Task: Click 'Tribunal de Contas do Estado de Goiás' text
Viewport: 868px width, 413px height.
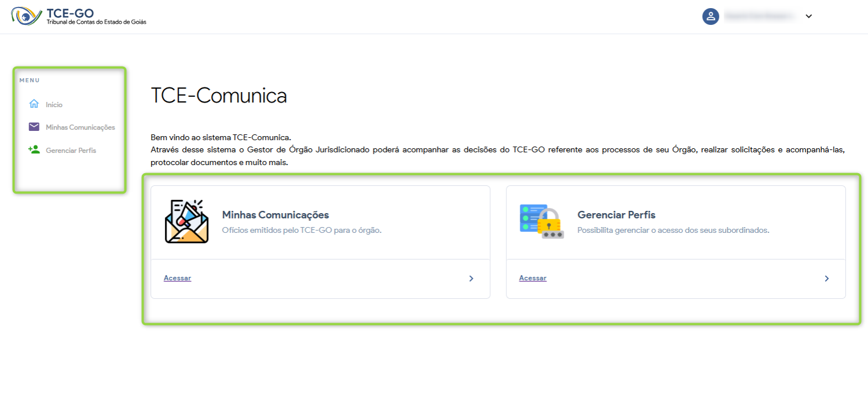Action: pos(97,22)
